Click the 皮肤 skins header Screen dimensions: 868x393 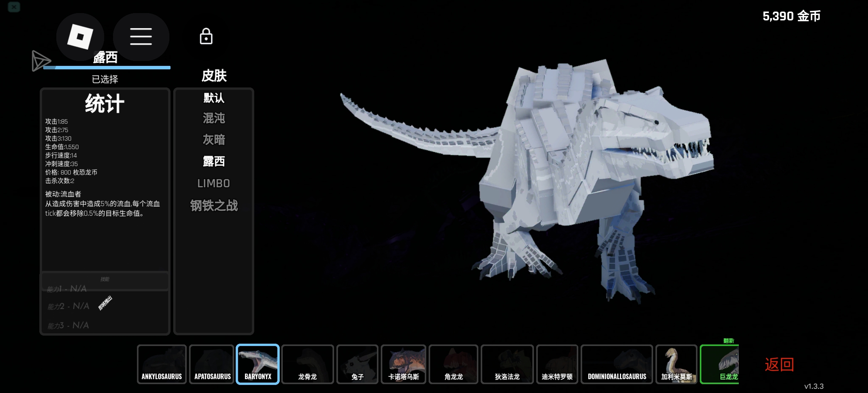214,76
